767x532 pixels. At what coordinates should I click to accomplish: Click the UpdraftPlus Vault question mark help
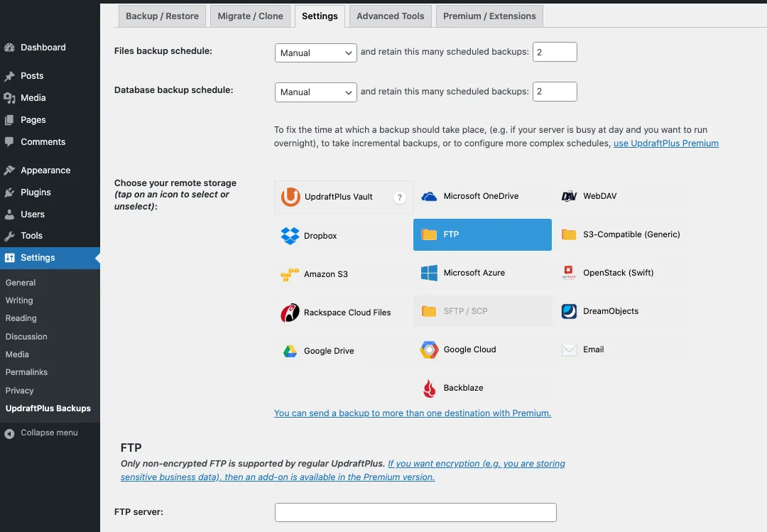[x=400, y=197]
